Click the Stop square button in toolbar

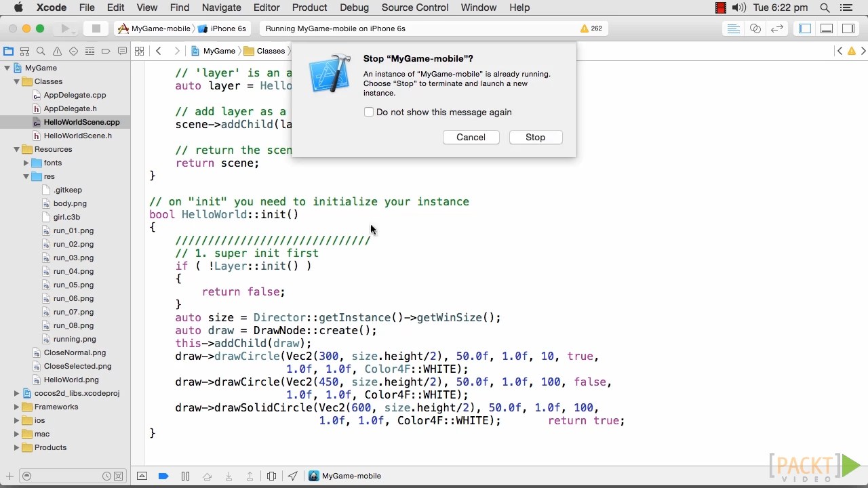pos(96,28)
